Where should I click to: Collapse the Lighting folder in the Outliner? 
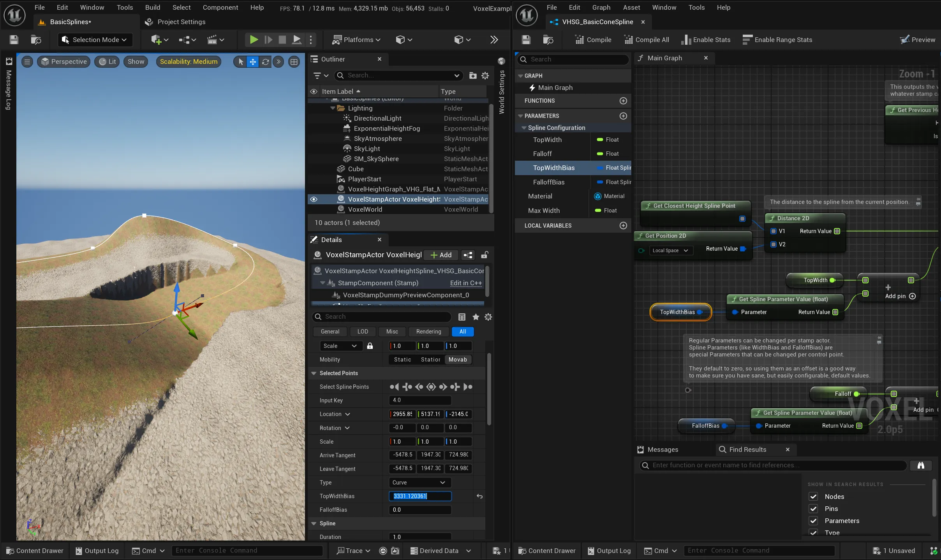[333, 108]
